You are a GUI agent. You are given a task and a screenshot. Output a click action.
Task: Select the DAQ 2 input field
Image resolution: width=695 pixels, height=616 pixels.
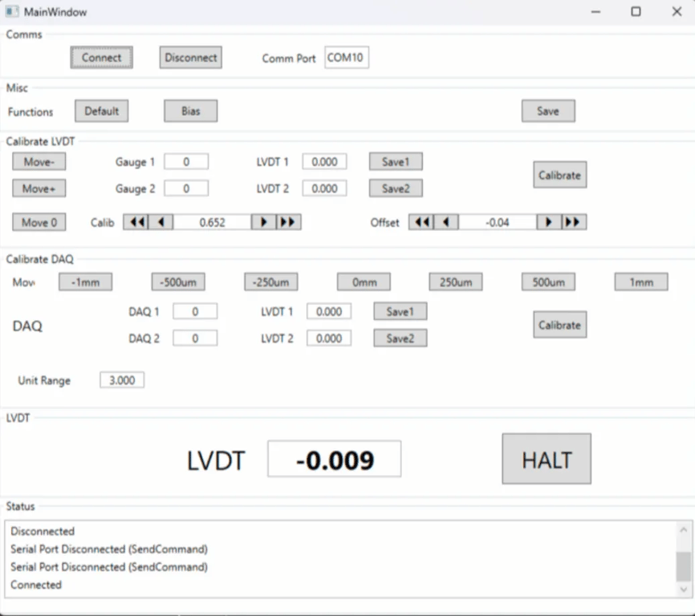195,338
